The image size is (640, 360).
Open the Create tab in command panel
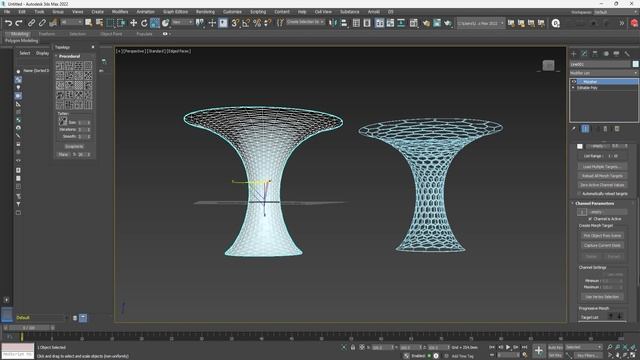(573, 54)
